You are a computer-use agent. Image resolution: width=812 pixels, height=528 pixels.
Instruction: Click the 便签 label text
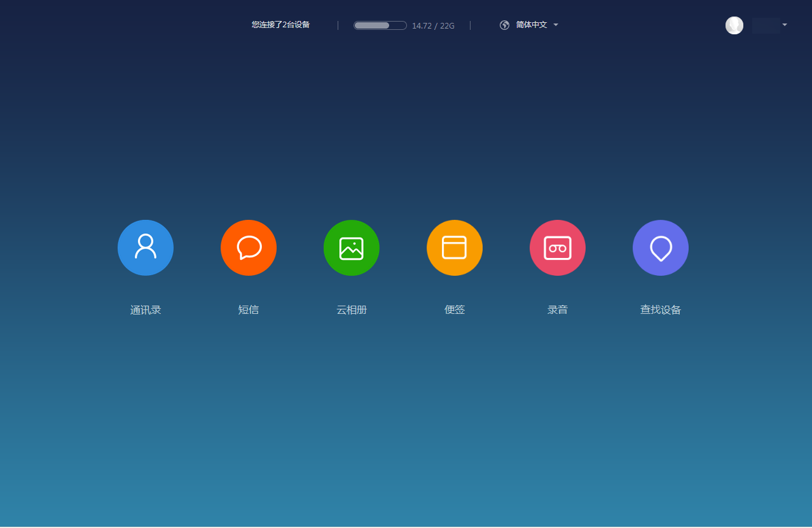coord(455,310)
